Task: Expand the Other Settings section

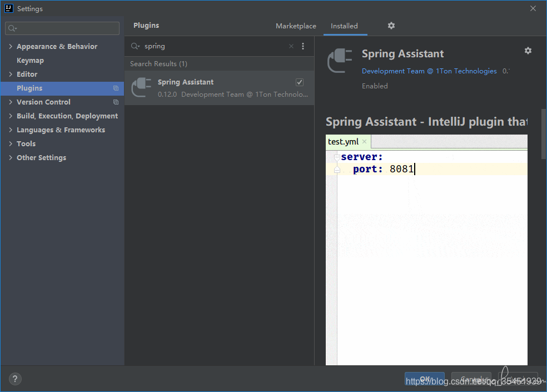Action: pos(11,158)
